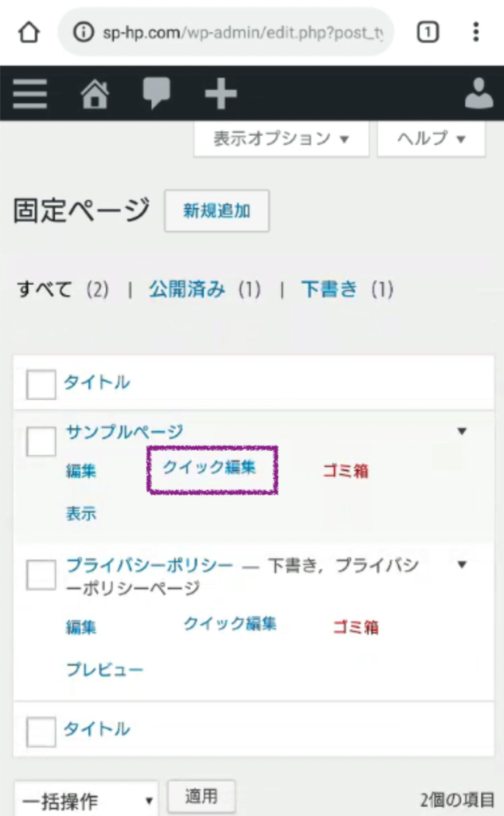Expand 表示オプション dropdown
This screenshot has height=816, width=504.
[281, 139]
